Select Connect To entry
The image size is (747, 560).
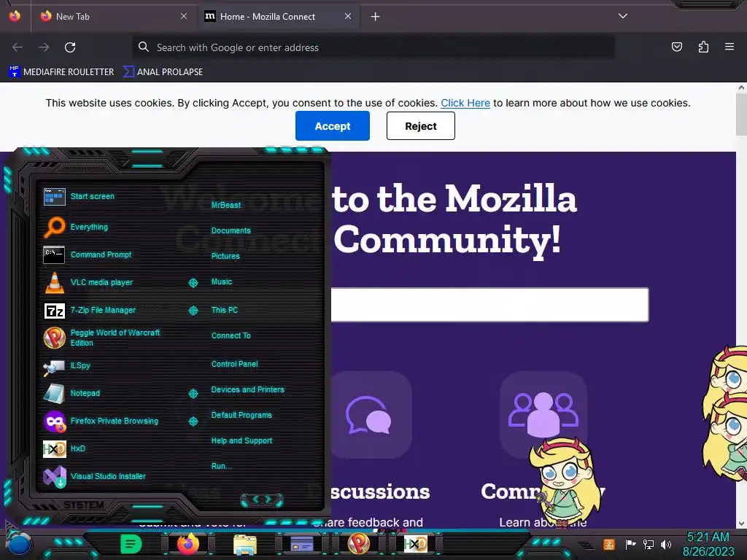231,335
